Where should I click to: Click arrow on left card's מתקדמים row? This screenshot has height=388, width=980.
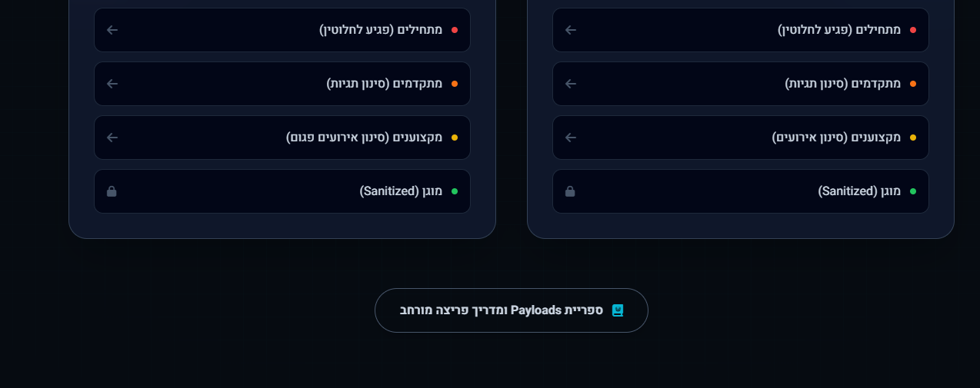click(112, 84)
